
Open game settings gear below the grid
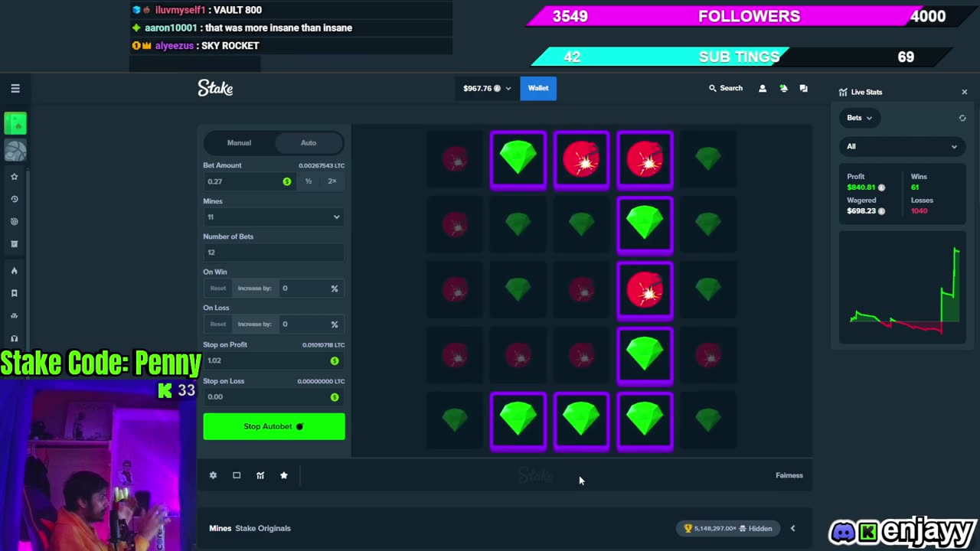(x=213, y=475)
